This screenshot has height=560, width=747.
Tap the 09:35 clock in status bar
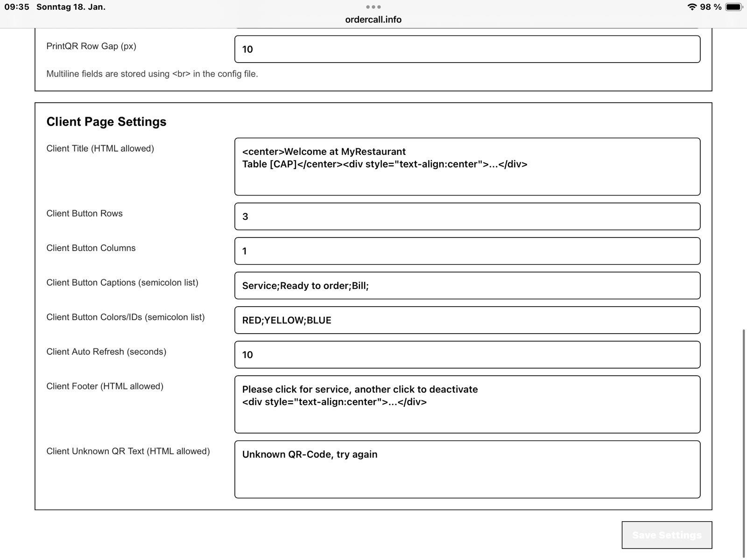pos(17,7)
